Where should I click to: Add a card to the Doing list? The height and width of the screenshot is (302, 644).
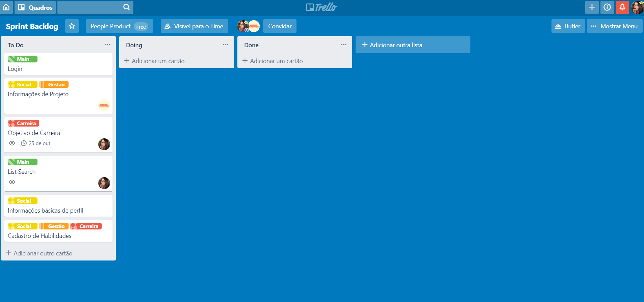(154, 61)
